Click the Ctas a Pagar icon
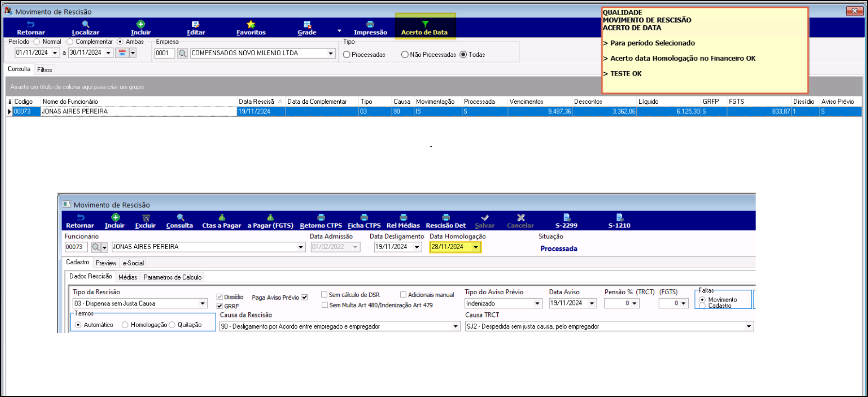 pos(221,222)
